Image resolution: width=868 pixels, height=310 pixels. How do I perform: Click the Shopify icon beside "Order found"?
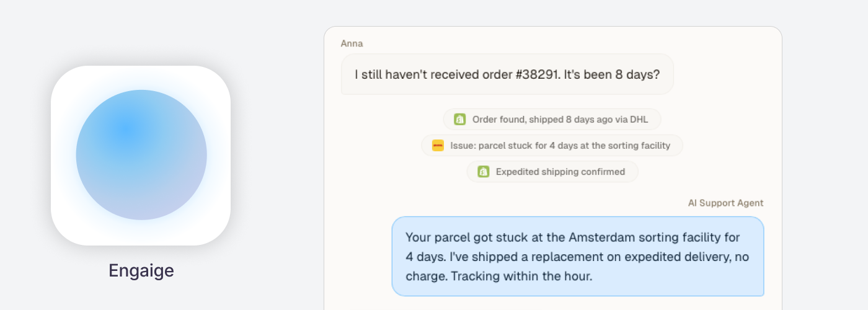tap(459, 120)
